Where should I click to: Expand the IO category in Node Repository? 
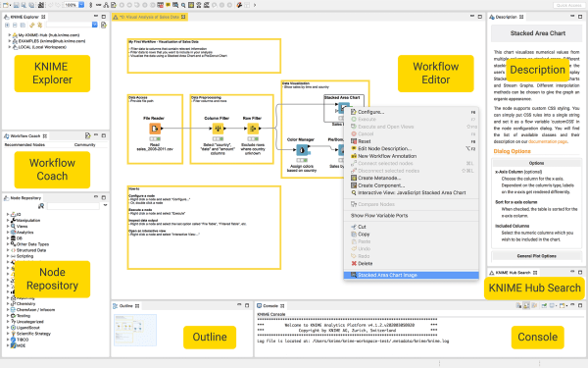click(8, 214)
